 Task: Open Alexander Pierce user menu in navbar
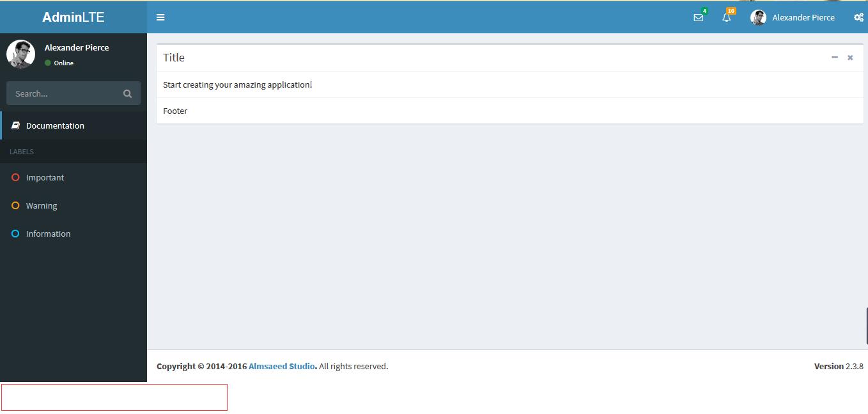793,17
